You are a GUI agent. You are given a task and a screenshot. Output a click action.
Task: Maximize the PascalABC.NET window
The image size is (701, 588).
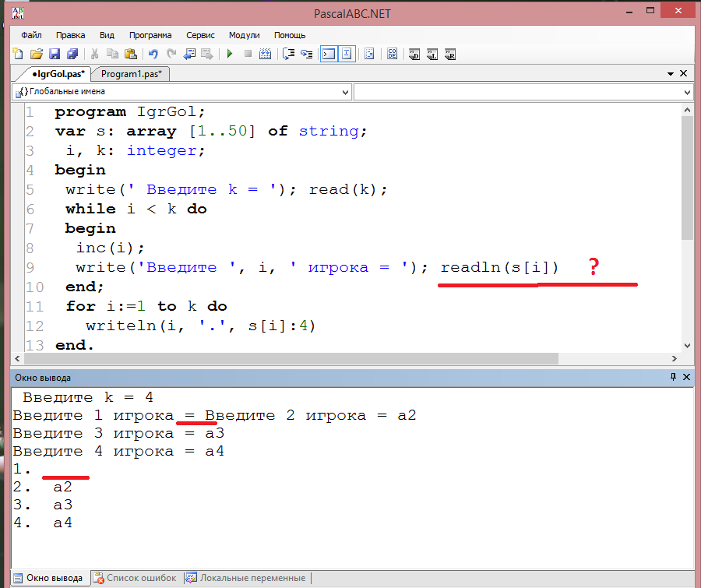coord(650,11)
